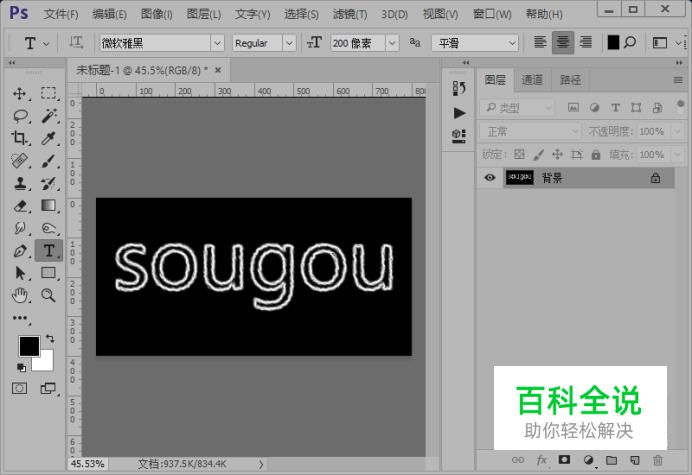Open the blend mode dropdown 正常
Screen dimensions: 692x475
click(530, 132)
